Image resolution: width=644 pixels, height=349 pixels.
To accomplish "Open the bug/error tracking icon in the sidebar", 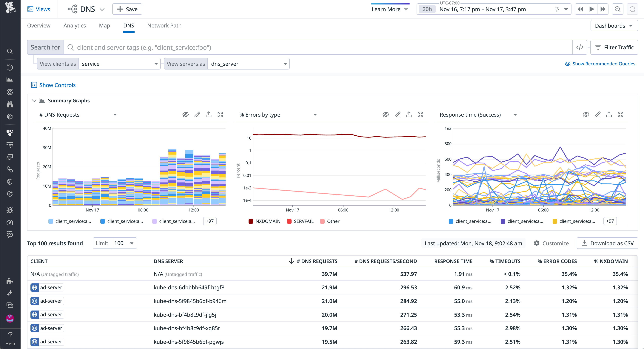I will point(10,210).
